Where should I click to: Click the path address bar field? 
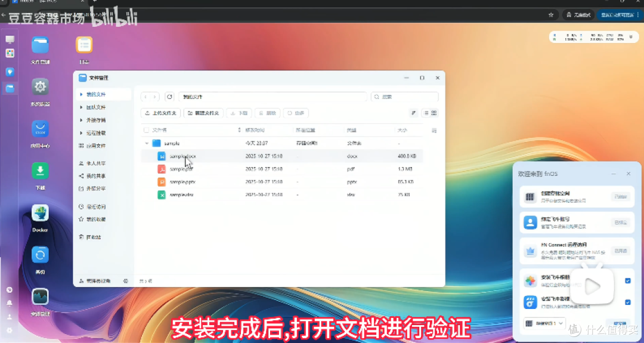tap(273, 97)
